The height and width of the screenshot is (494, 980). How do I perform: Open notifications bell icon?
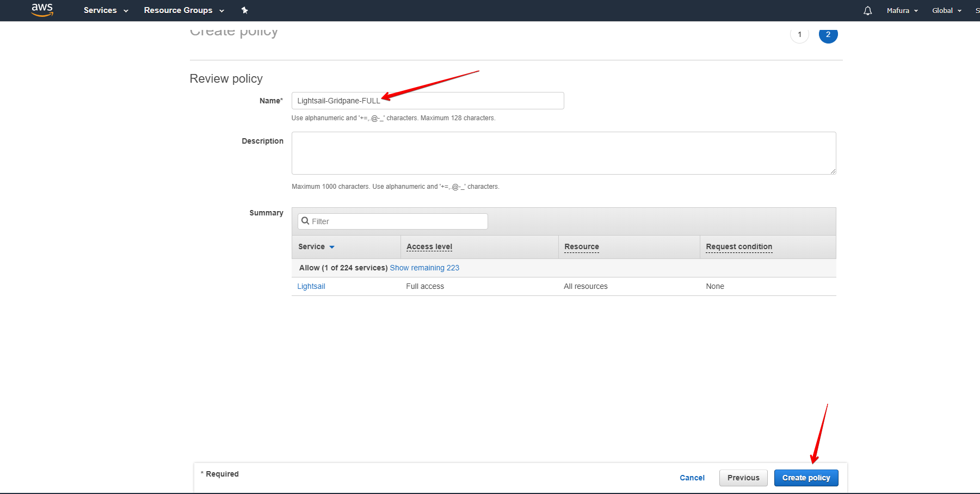pyautogui.click(x=867, y=10)
